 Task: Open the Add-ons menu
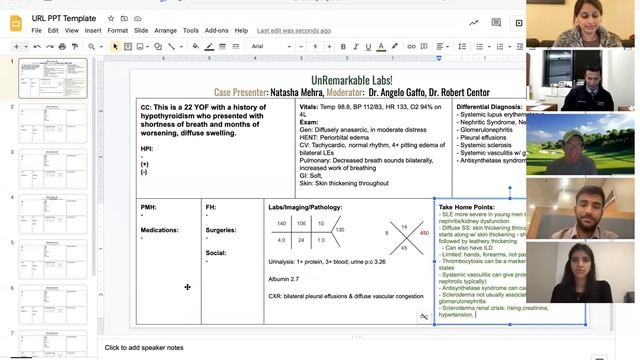click(216, 31)
